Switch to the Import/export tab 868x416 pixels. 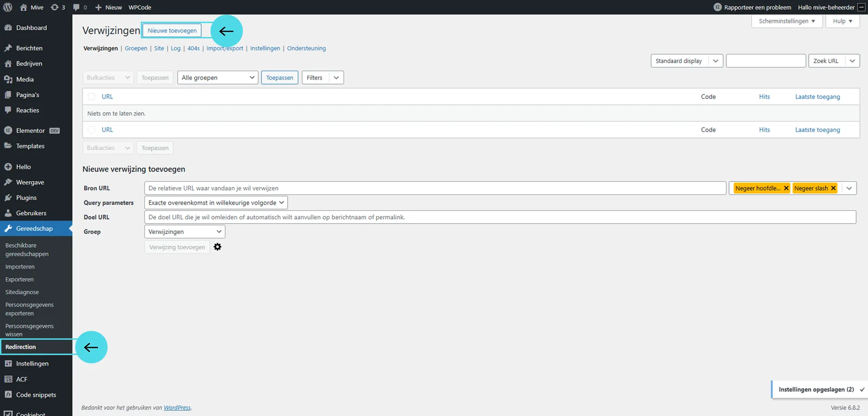(x=224, y=48)
